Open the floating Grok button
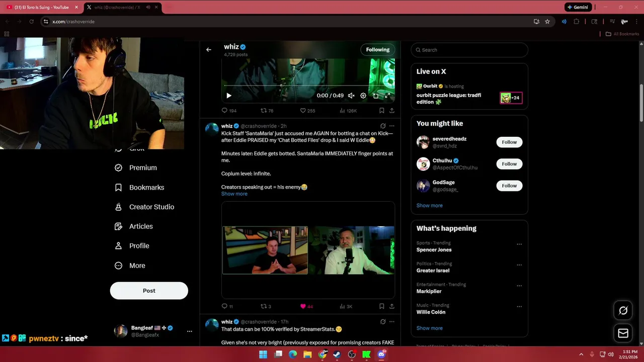Viewport: 644px width, 362px height. click(623, 311)
